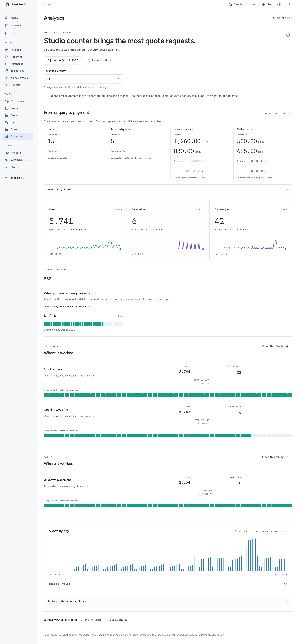Viewport: 298px width, 644px height.
Task: Click the Interacted count 862
Action: click(47, 279)
